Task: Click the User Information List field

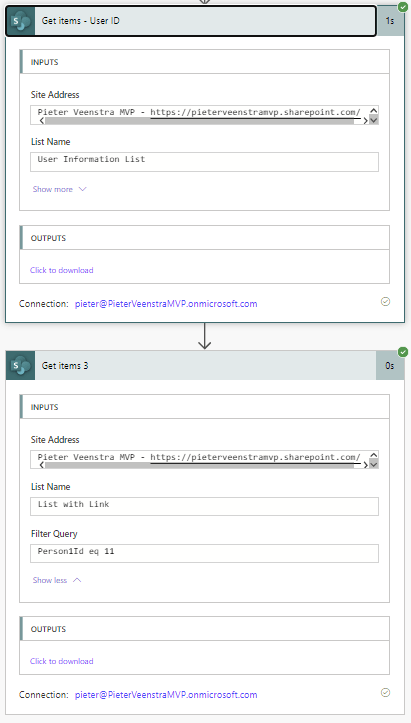Action: pyautogui.click(x=204, y=162)
